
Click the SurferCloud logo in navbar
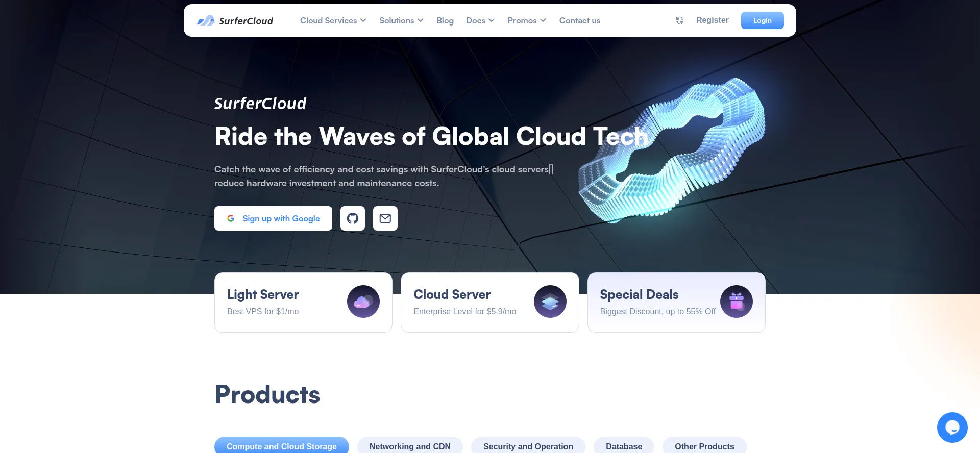235,21
